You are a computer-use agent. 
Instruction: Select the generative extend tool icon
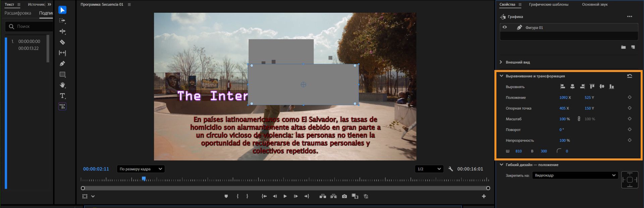click(x=62, y=107)
